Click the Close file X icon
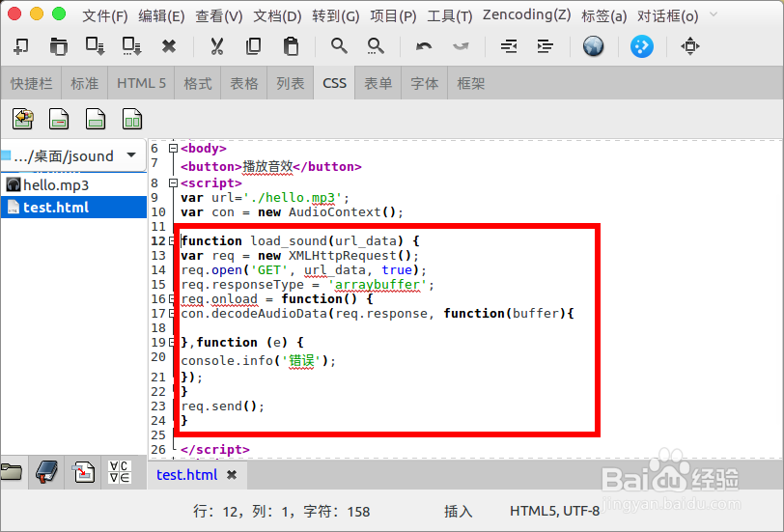Image resolution: width=784 pixels, height=532 pixels. (169, 46)
